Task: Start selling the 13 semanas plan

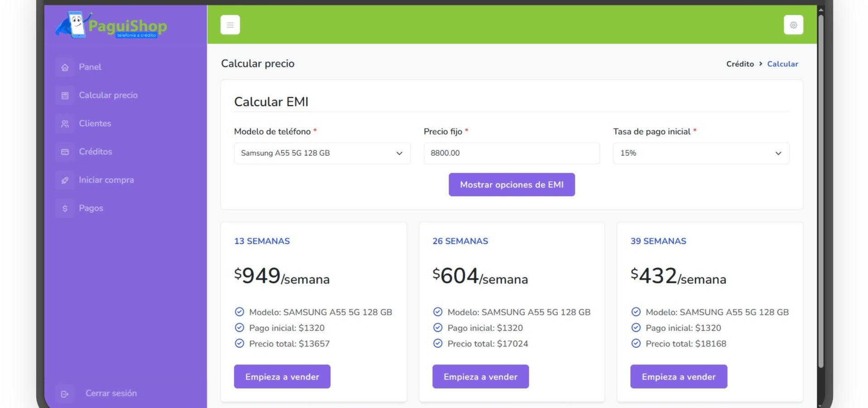Action: 282,377
